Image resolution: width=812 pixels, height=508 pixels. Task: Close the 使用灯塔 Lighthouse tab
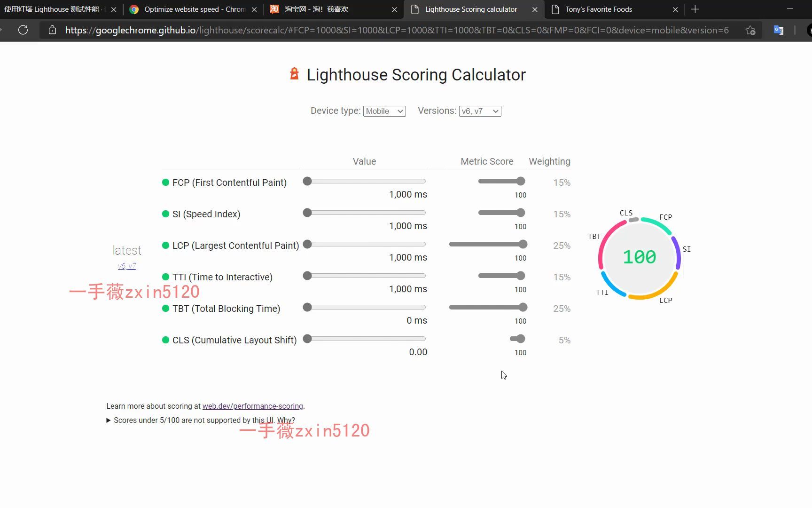click(x=114, y=9)
